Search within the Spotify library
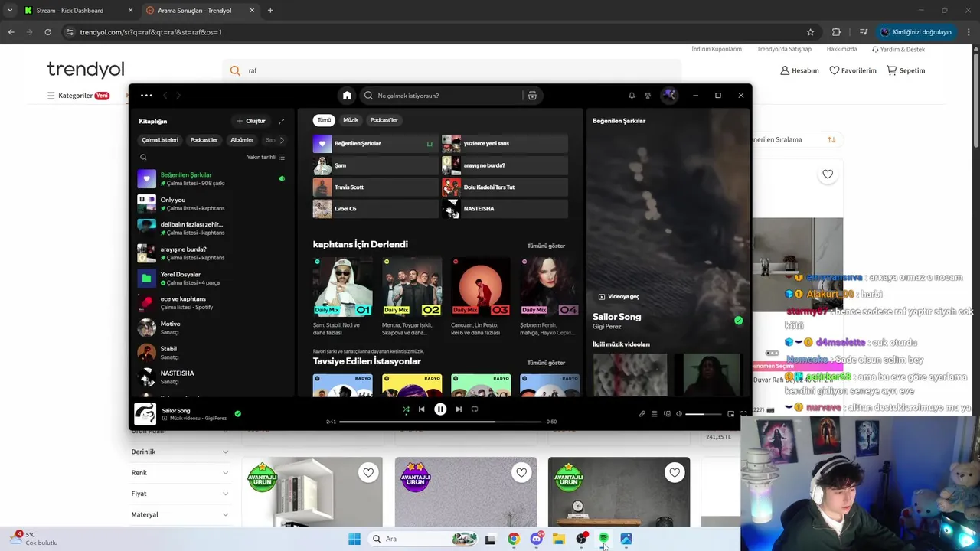This screenshot has height=551, width=980. (x=143, y=157)
